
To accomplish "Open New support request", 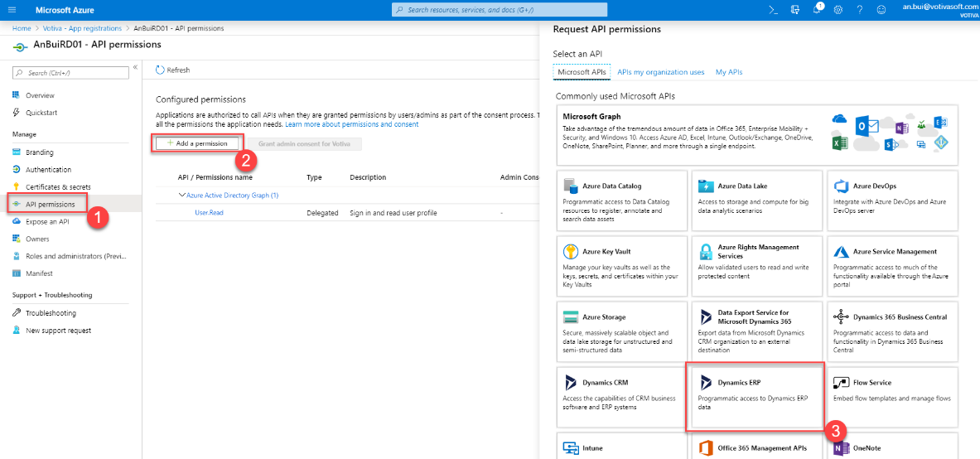I will pos(58,331).
